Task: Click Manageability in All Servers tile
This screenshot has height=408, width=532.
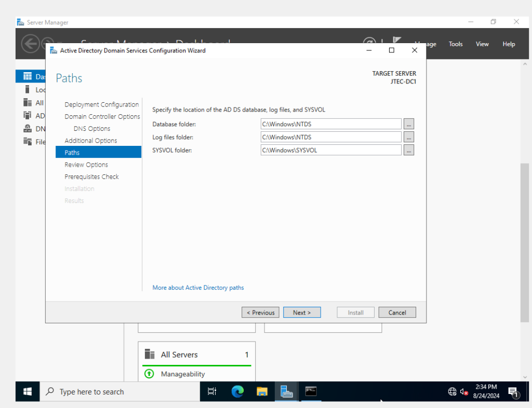Action: click(x=183, y=374)
